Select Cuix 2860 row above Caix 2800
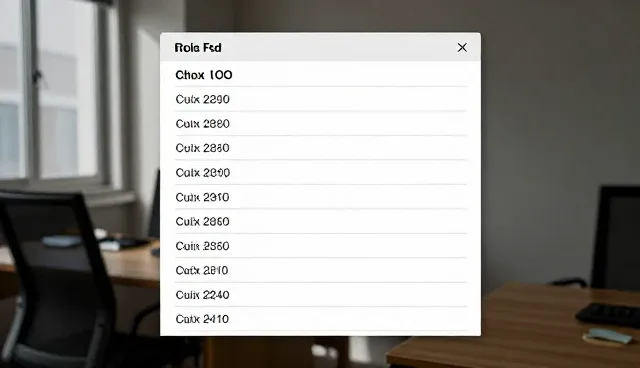This screenshot has height=368, width=640. coord(320,148)
